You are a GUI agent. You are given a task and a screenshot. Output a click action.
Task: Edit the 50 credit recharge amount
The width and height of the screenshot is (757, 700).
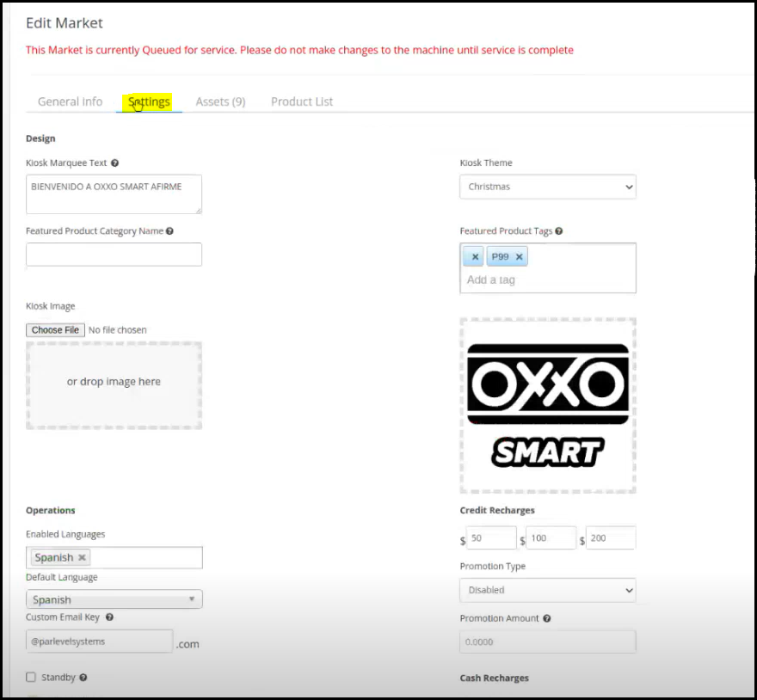(491, 538)
